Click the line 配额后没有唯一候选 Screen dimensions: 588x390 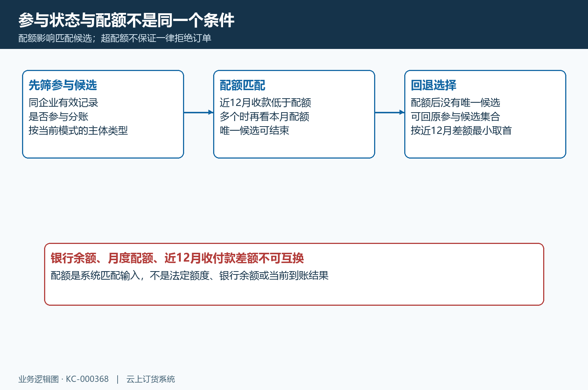click(456, 103)
